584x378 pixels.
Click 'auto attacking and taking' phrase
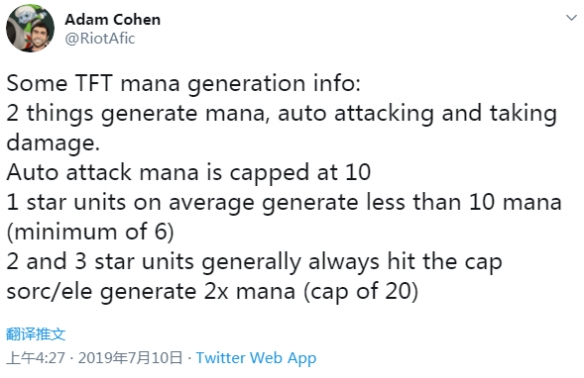point(417,113)
